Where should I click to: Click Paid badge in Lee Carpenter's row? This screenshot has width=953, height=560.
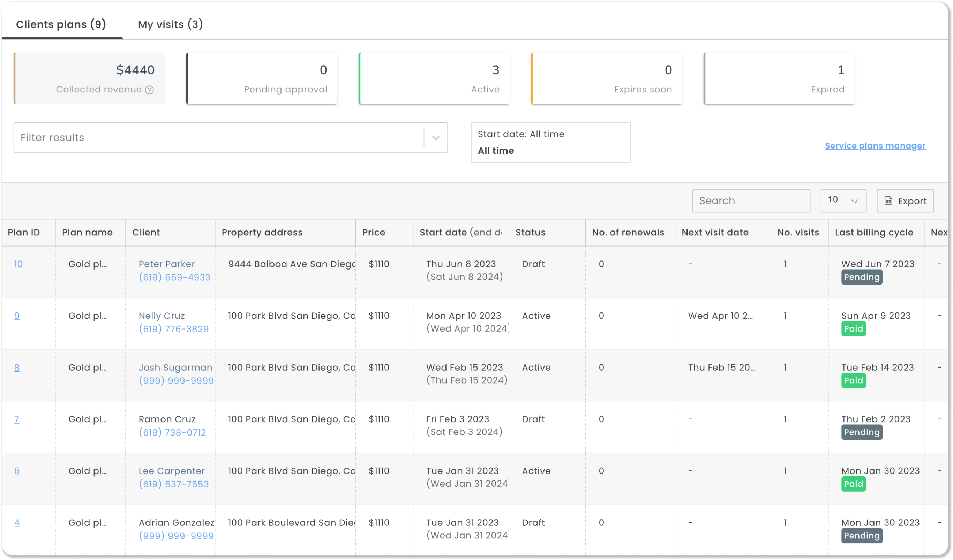tap(854, 484)
